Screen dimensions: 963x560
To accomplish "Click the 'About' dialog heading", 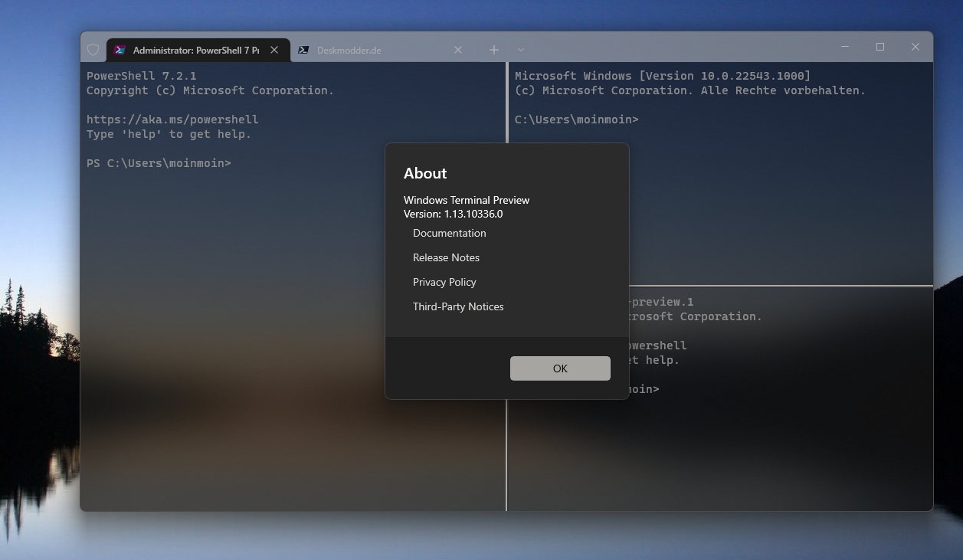I will (425, 173).
